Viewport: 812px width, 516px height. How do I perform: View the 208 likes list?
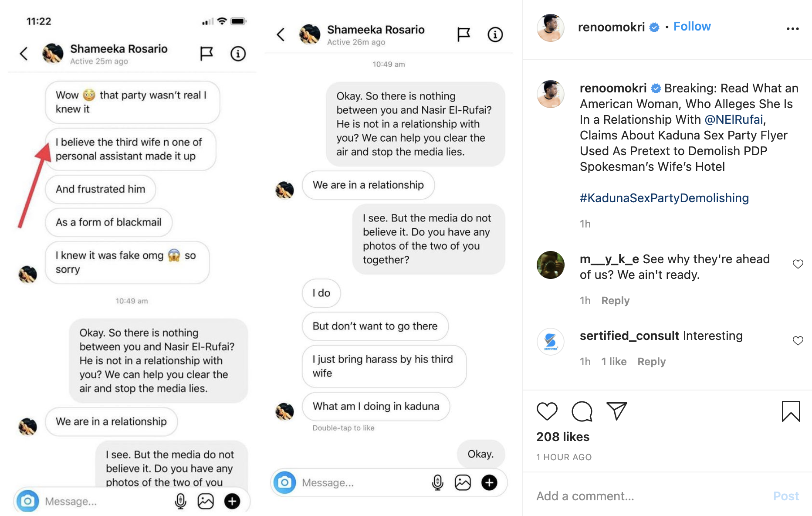tap(563, 437)
